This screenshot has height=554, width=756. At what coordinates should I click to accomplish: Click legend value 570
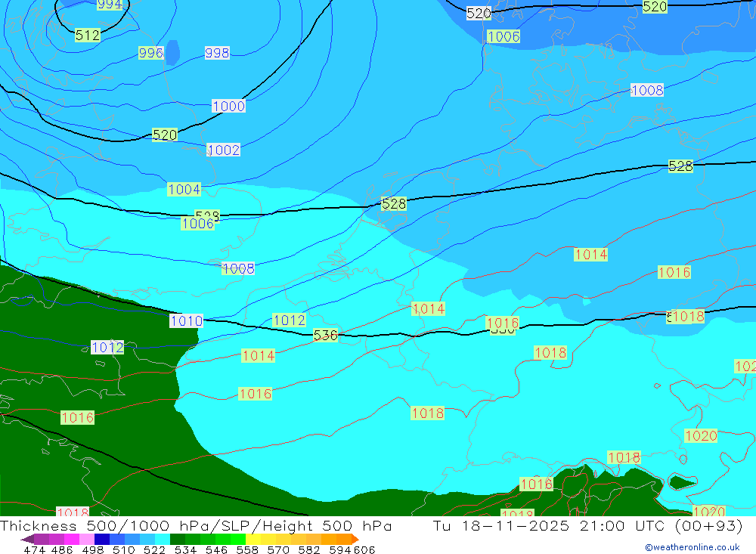tap(277, 549)
